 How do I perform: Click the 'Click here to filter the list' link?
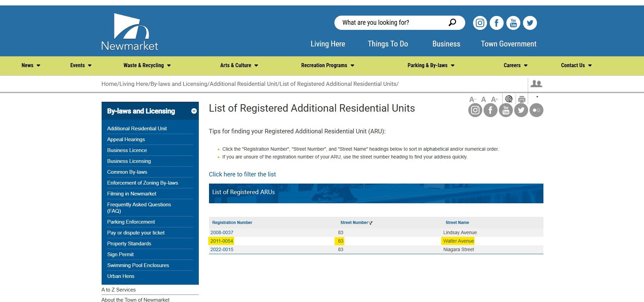[242, 174]
